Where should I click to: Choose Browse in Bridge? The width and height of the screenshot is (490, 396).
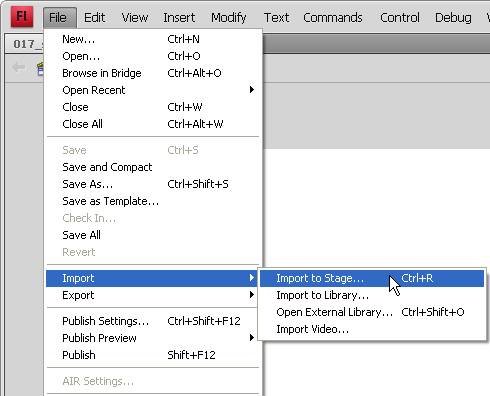coord(153,73)
